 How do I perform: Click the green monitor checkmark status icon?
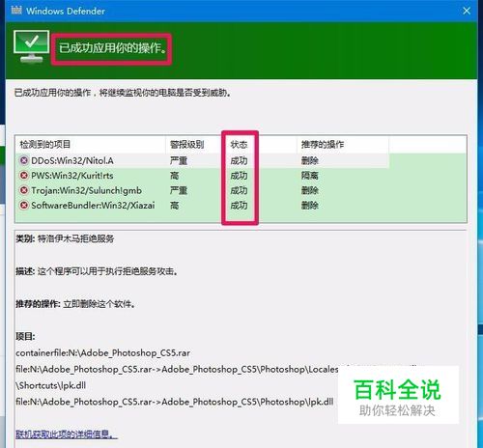31,46
